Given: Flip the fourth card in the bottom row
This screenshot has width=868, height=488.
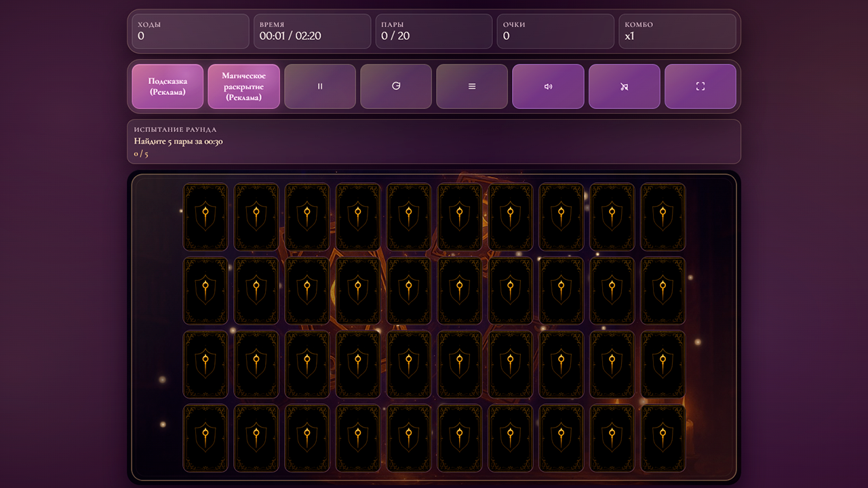Looking at the screenshot, I should (358, 439).
